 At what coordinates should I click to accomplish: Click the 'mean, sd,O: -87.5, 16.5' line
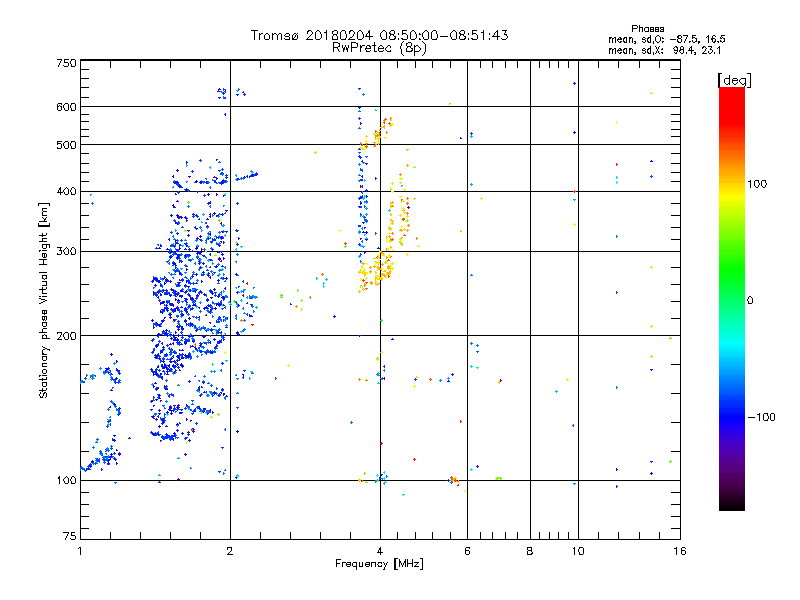[666, 39]
